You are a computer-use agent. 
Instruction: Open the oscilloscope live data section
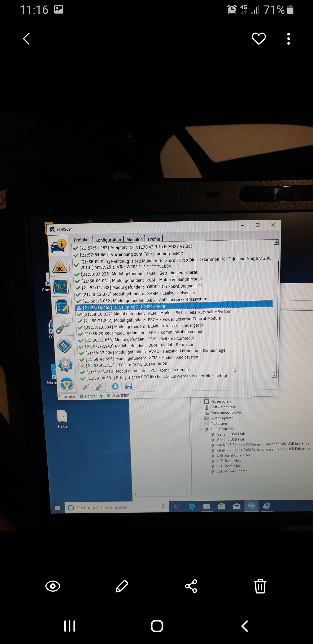pyautogui.click(x=61, y=287)
